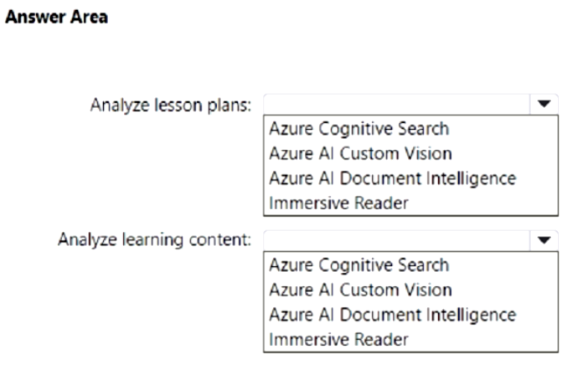Expand the Analyze learning content dropdown arrow
This screenshot has width=588, height=380.
[544, 240]
